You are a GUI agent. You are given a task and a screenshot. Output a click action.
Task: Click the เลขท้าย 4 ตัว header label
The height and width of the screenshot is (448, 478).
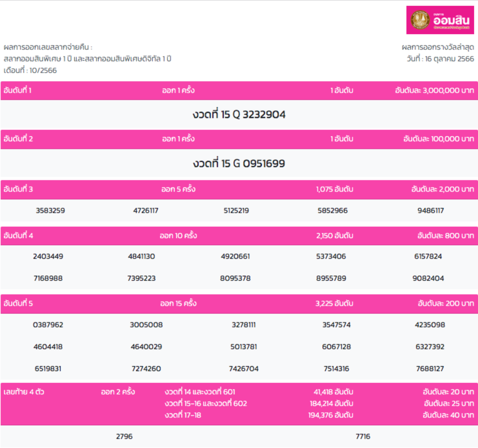(24, 392)
